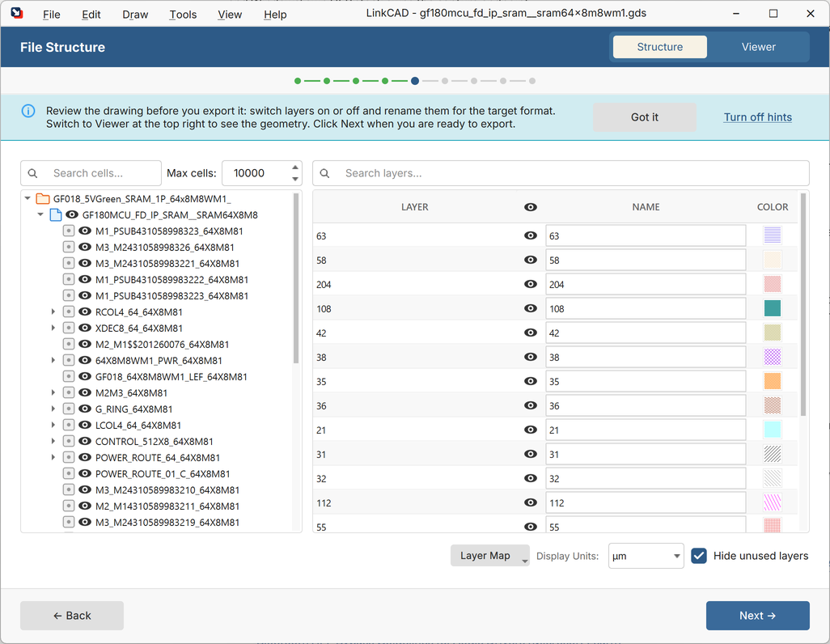Open the File menu

click(51, 15)
